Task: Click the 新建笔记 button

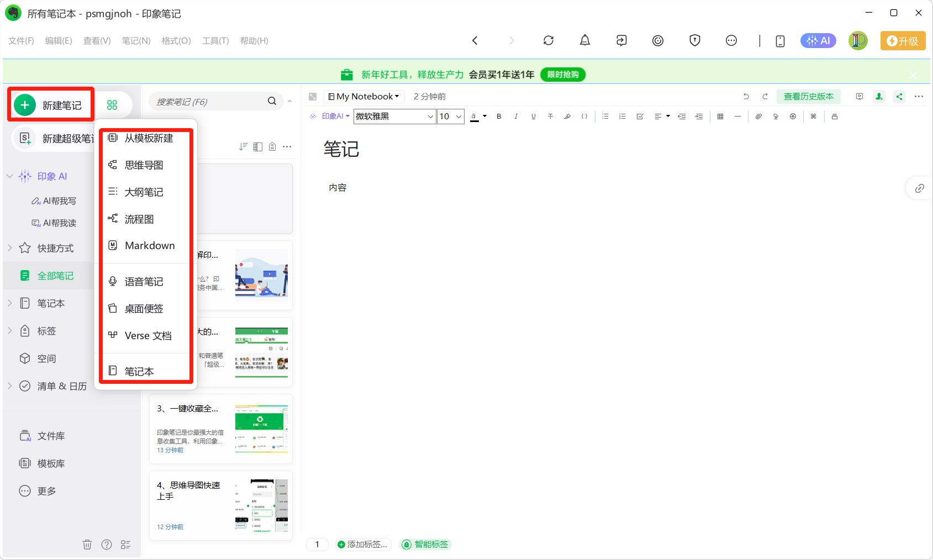Action: 50,105
